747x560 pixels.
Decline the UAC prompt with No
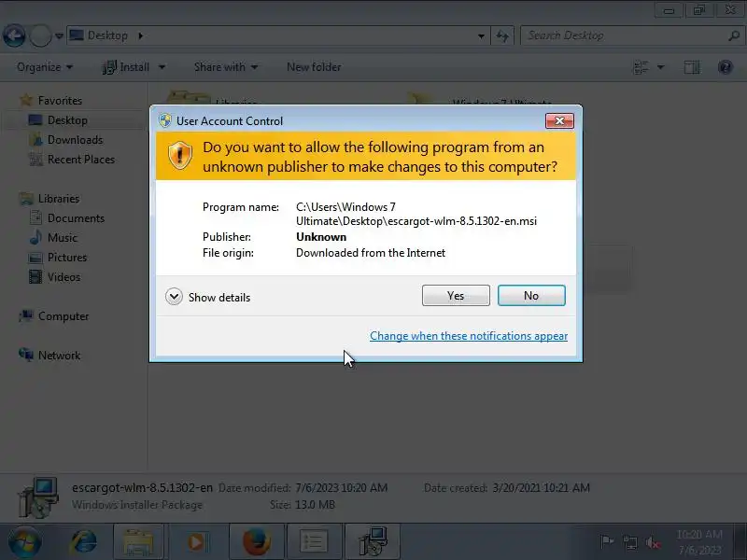[x=531, y=296]
